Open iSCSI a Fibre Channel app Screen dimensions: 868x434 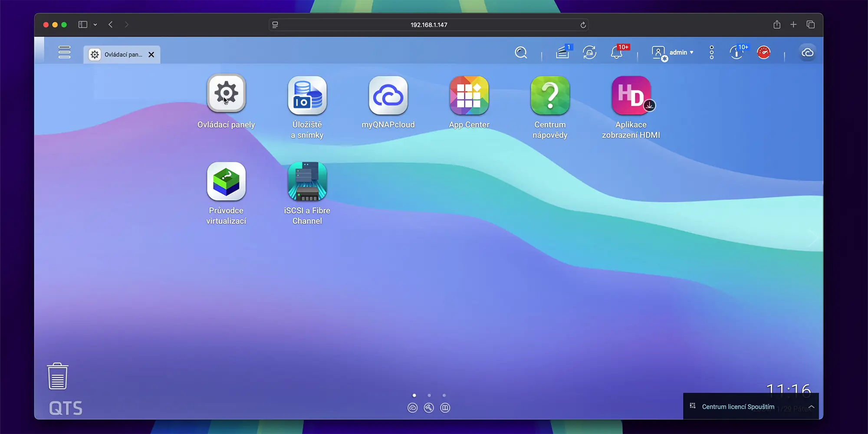[x=307, y=181]
